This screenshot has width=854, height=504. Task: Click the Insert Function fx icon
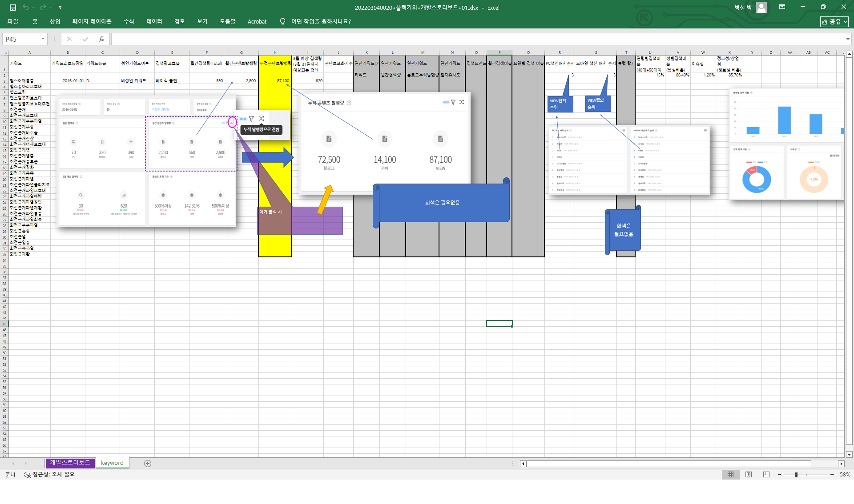101,39
